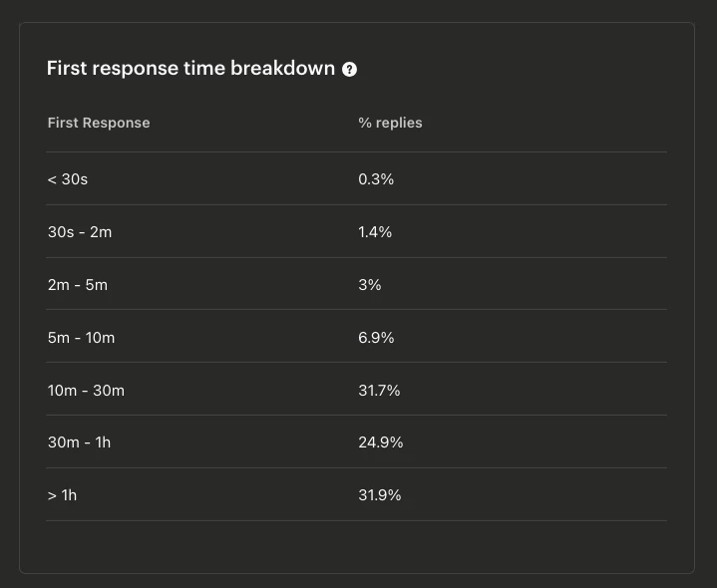Screen dimensions: 717x588
Task: Click the 31.7% replies value
Action: click(379, 391)
